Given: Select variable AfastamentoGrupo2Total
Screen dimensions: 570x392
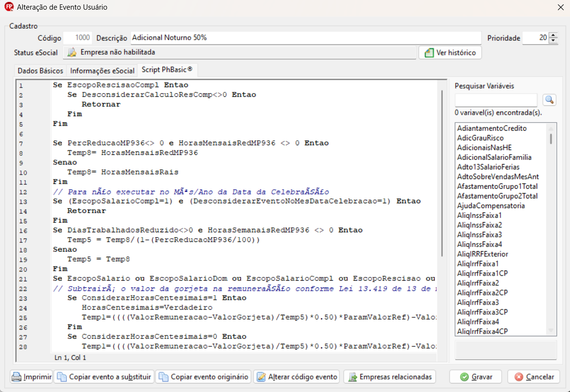Looking at the screenshot, I should tap(497, 196).
